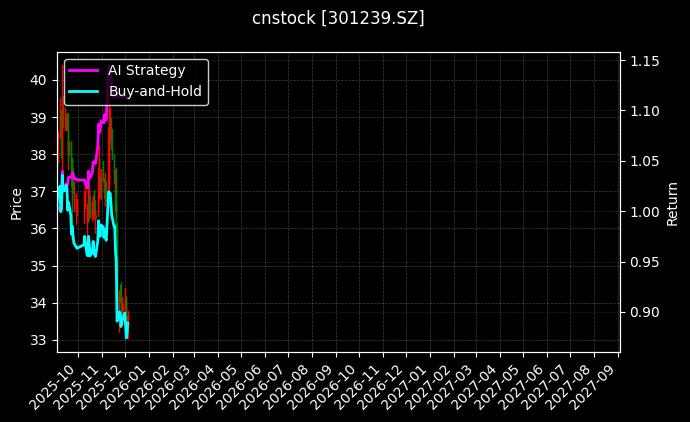Click the 1.15 return tick label
This screenshot has height=422, width=690.
643,62
